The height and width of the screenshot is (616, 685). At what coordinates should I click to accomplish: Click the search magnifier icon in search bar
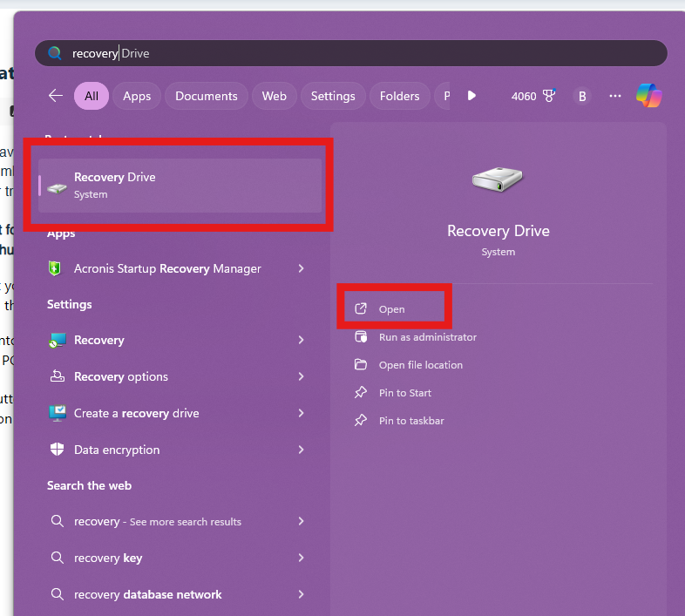tap(55, 53)
